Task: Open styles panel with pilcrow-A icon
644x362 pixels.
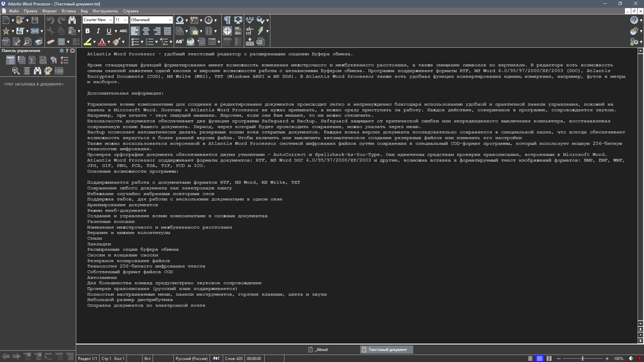Action: pos(54,60)
